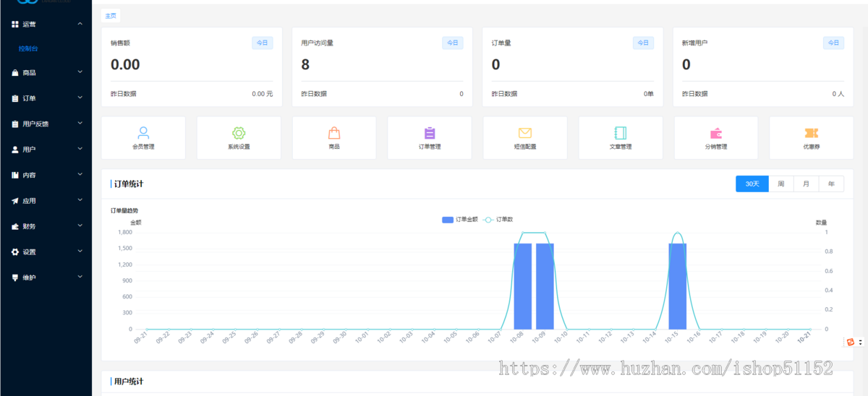The width and height of the screenshot is (868, 396).
Task: Click the 内容 icon in sidebar
Action: (x=15, y=175)
